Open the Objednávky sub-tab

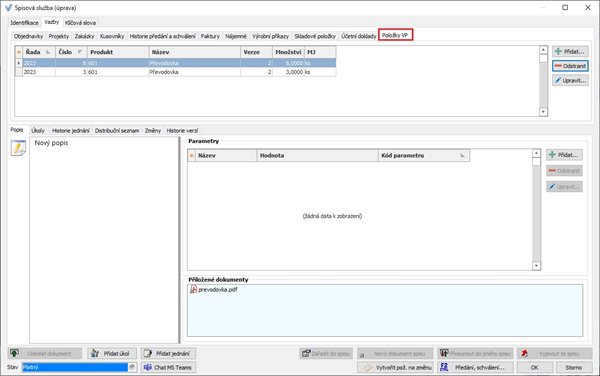tap(28, 36)
